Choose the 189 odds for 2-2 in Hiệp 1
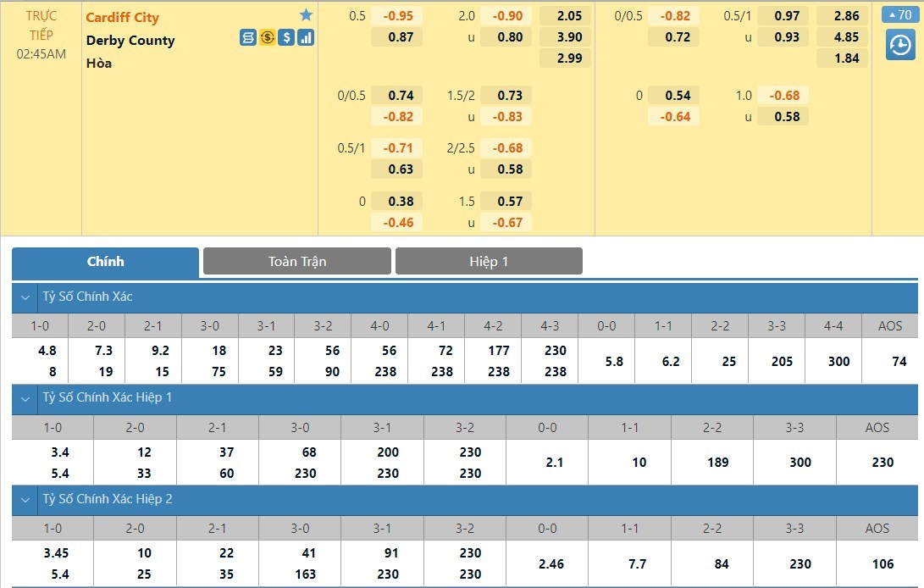The image size is (924, 588). click(717, 463)
